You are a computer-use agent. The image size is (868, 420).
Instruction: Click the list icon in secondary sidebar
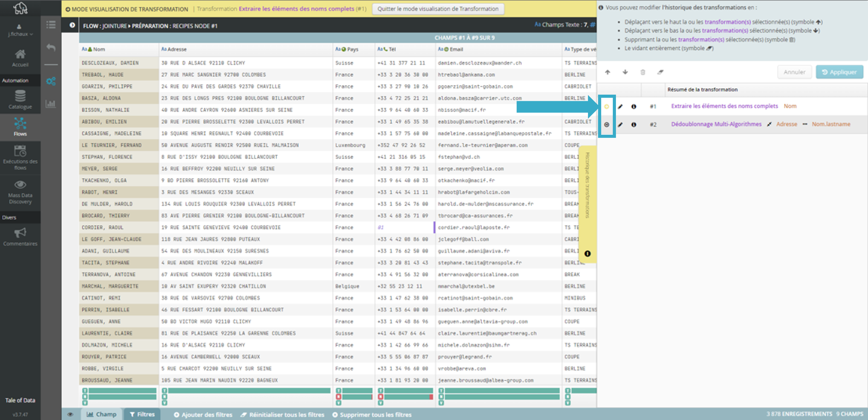click(51, 25)
